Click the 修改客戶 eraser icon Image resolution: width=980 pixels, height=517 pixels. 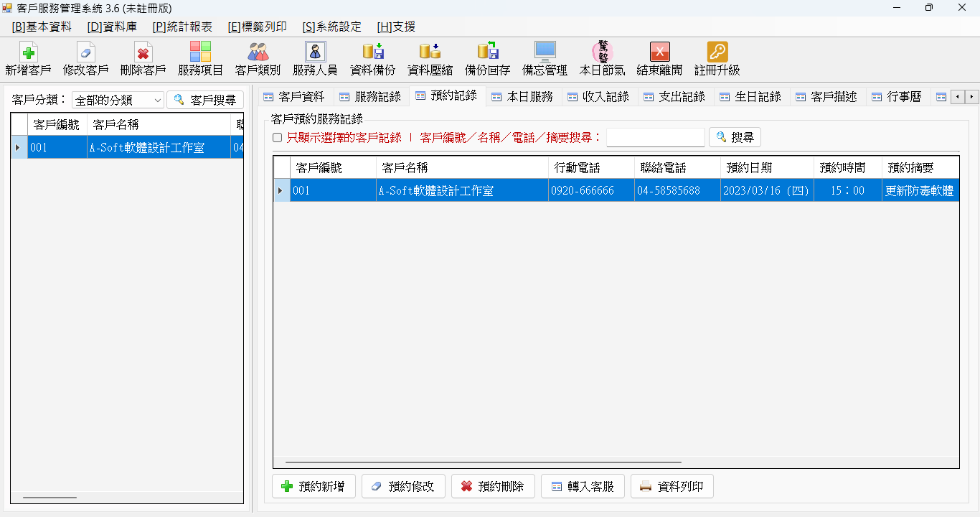[x=85, y=52]
